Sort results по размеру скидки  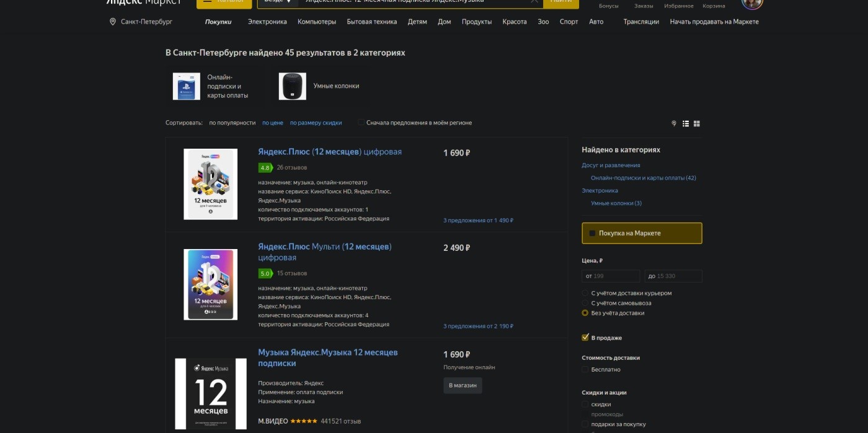(x=316, y=123)
